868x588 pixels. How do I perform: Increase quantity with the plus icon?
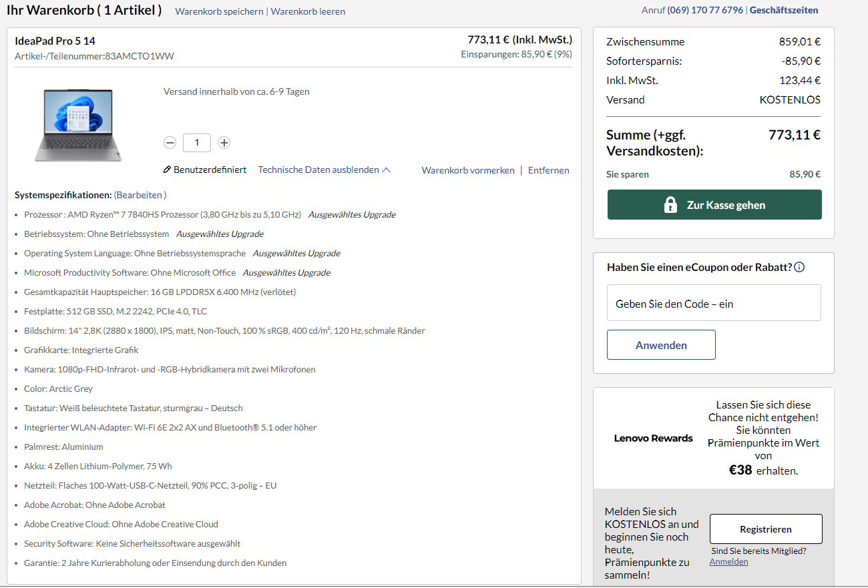coord(224,142)
